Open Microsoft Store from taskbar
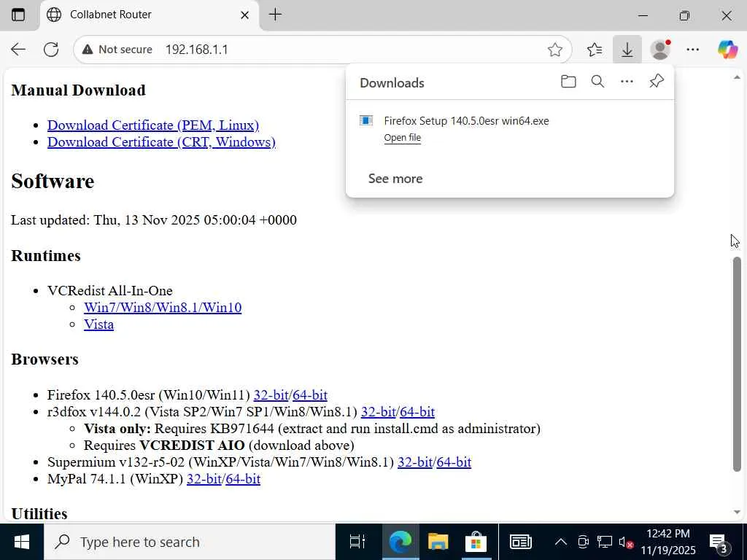747x560 pixels. point(476,542)
